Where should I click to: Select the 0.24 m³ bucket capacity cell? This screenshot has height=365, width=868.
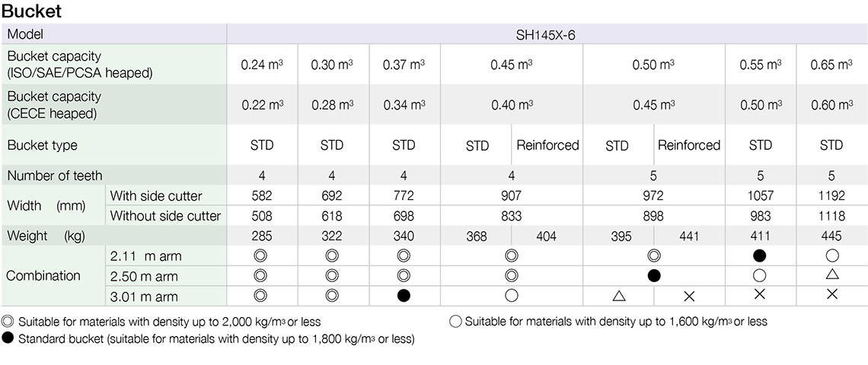tap(262, 65)
